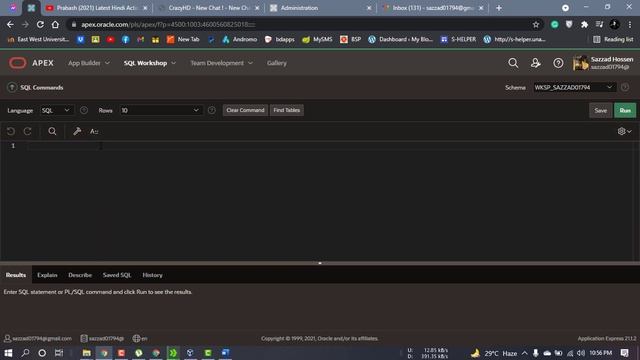Undo last edit in editor toolbar
This screenshot has height=360, width=640.
tap(11, 131)
